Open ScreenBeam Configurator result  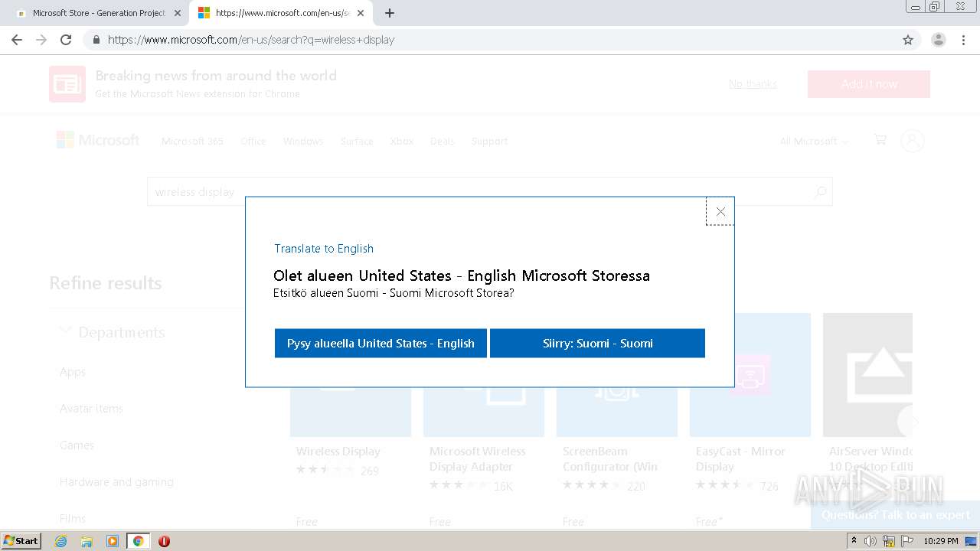(x=610, y=459)
